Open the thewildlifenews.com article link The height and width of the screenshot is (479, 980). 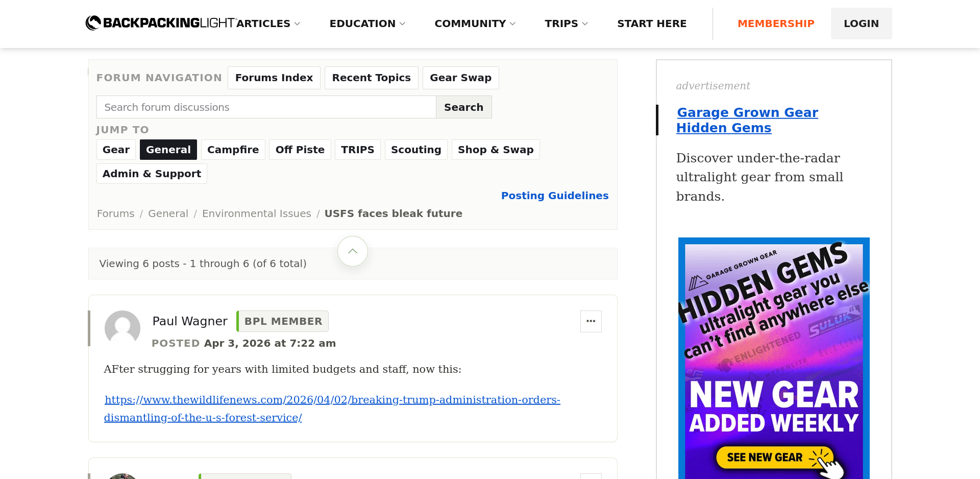tap(332, 409)
